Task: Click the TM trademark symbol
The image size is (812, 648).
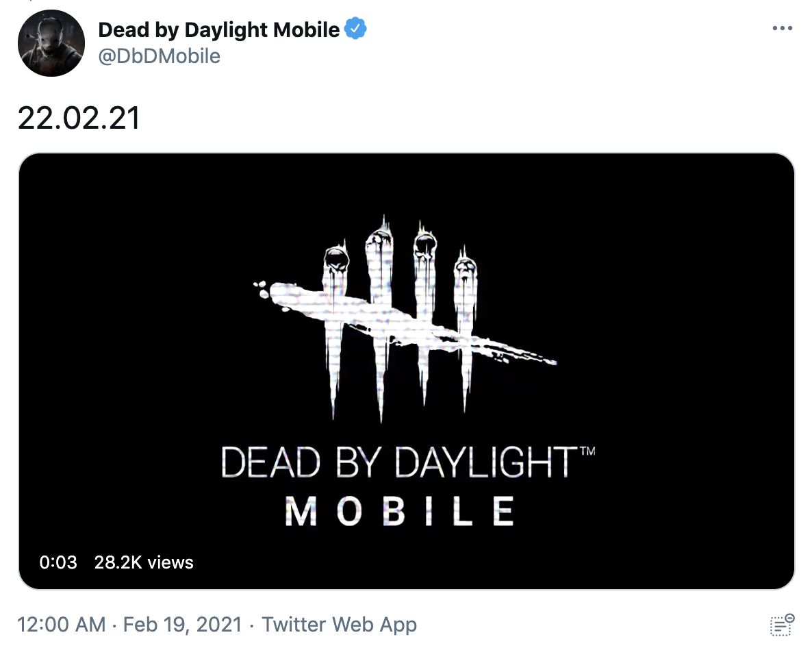Action: 587,451
